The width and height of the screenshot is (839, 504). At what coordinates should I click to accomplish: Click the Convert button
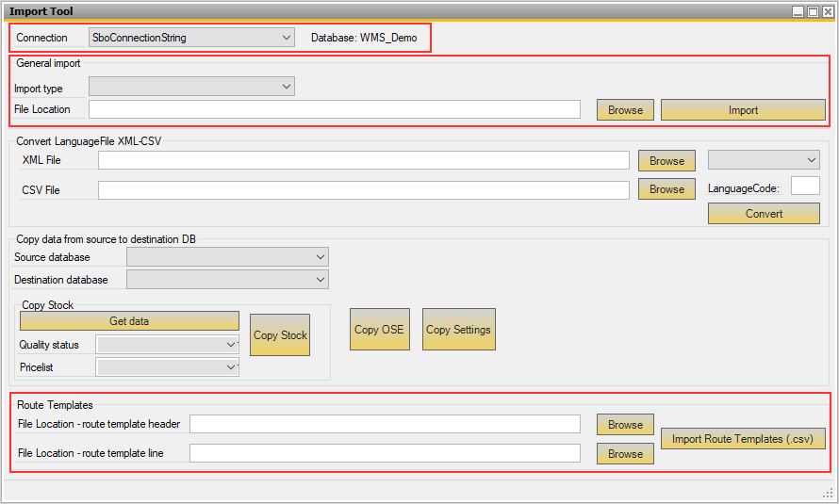click(x=763, y=214)
